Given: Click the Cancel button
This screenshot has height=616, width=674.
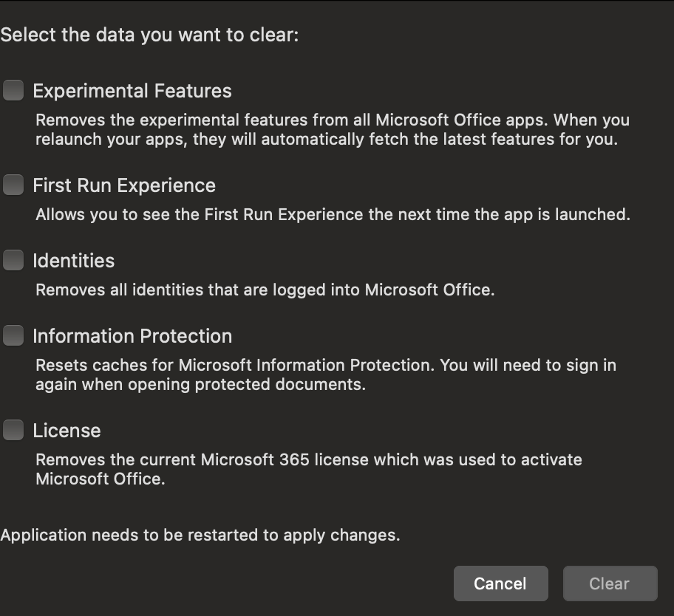Looking at the screenshot, I should click(x=500, y=584).
